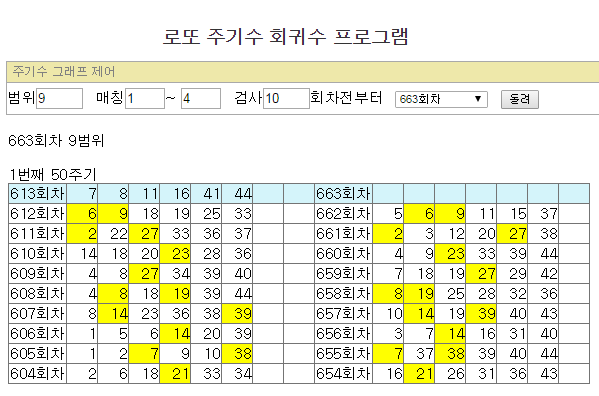Click the 662회차 row label

point(343,213)
